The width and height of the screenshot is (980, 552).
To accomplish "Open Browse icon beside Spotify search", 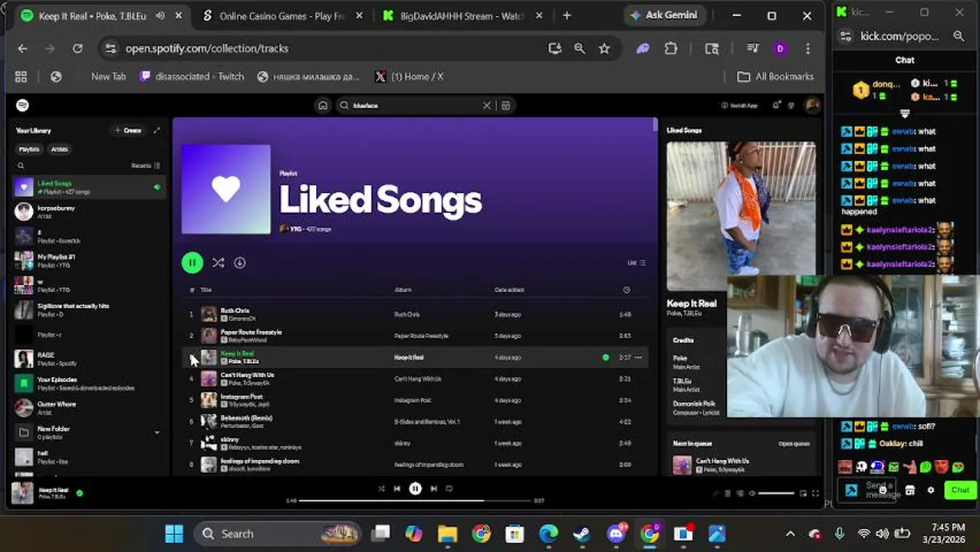I will click(x=505, y=106).
